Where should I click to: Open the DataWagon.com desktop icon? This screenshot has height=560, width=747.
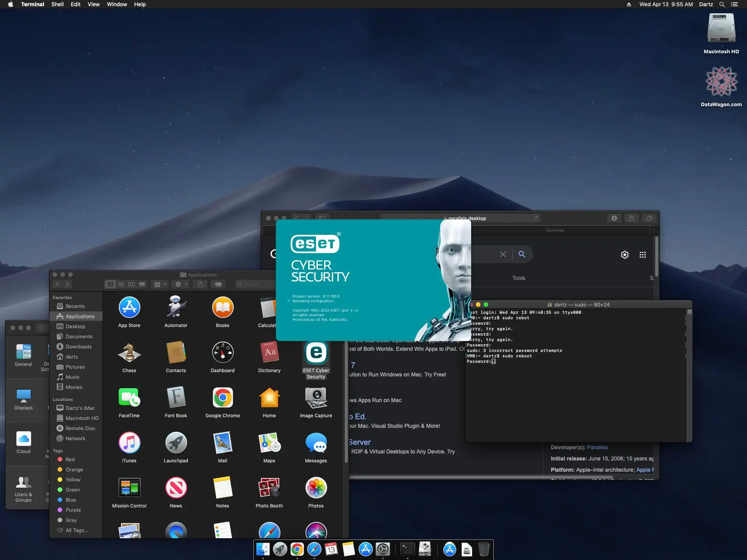click(721, 82)
